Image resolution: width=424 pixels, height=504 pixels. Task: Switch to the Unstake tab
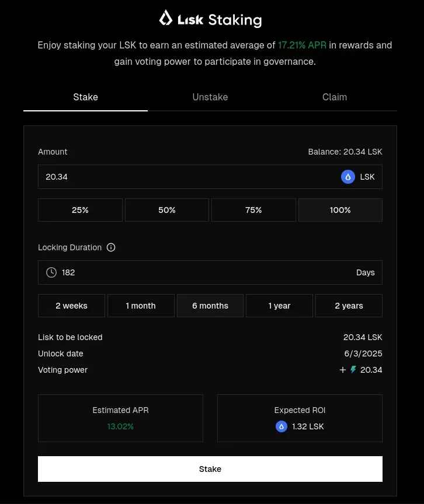point(210,97)
